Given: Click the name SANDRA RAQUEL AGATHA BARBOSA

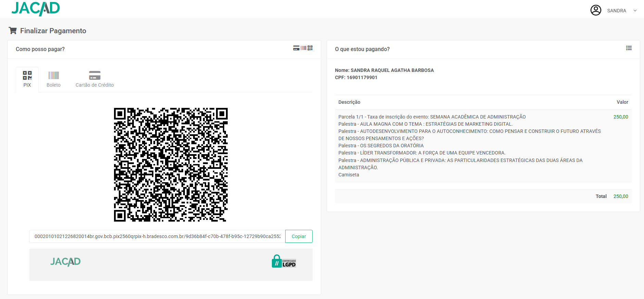Looking at the screenshot, I should (x=392, y=70).
